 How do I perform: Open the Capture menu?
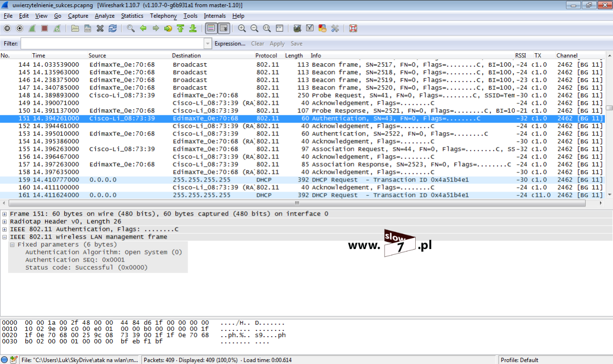(x=78, y=16)
